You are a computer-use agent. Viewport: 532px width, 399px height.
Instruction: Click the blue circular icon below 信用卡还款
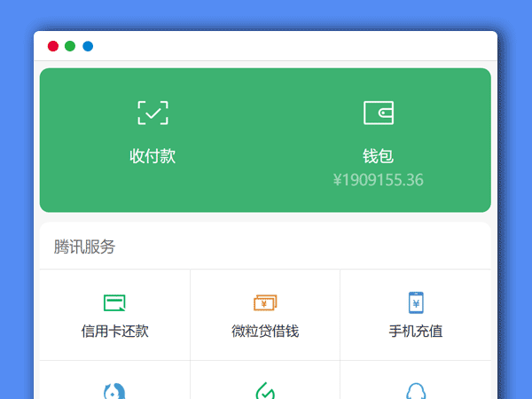click(114, 391)
